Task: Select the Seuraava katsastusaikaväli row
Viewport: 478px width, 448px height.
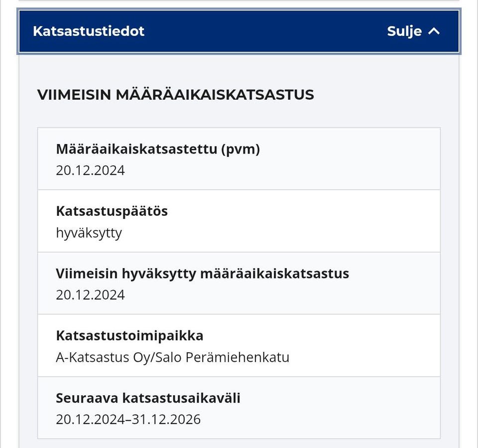Action: (239, 407)
